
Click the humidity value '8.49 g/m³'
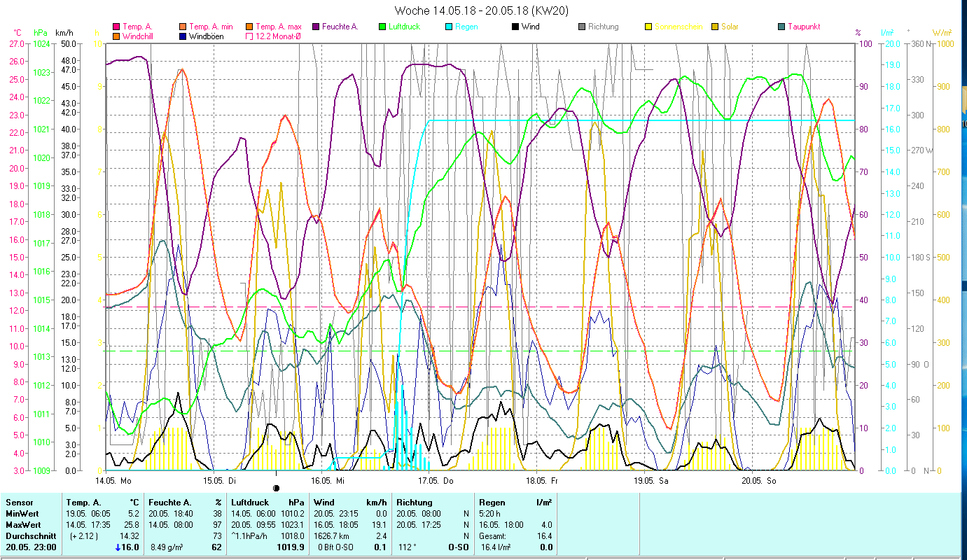[x=167, y=547]
